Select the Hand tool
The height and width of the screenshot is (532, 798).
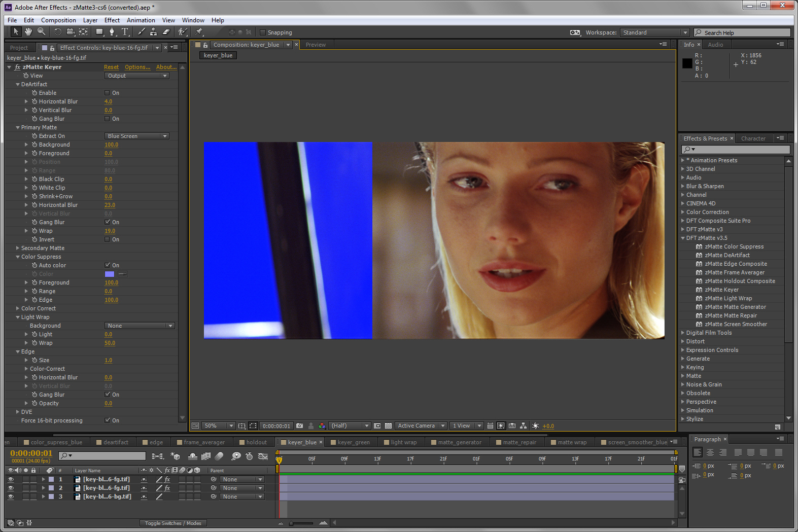point(28,32)
